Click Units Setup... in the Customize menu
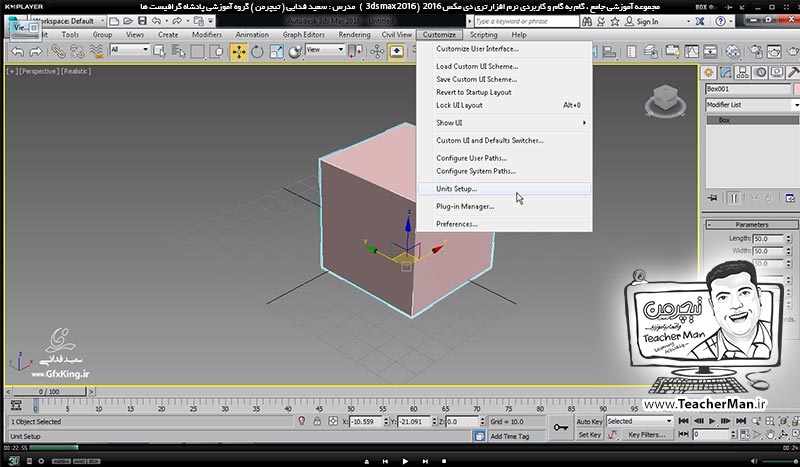The image size is (800, 467). point(504,189)
